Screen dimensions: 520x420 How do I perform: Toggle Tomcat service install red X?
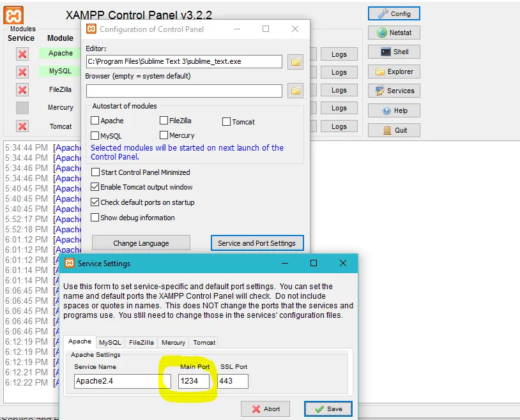pyautogui.click(x=22, y=126)
